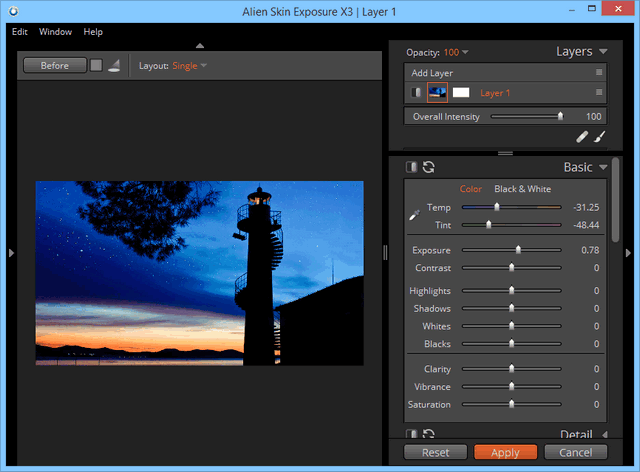
Task: Click the reset icon in Basic panel header
Action: pos(428,167)
